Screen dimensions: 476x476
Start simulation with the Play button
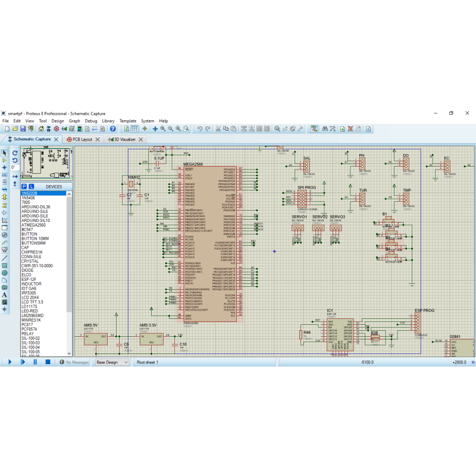click(10, 362)
